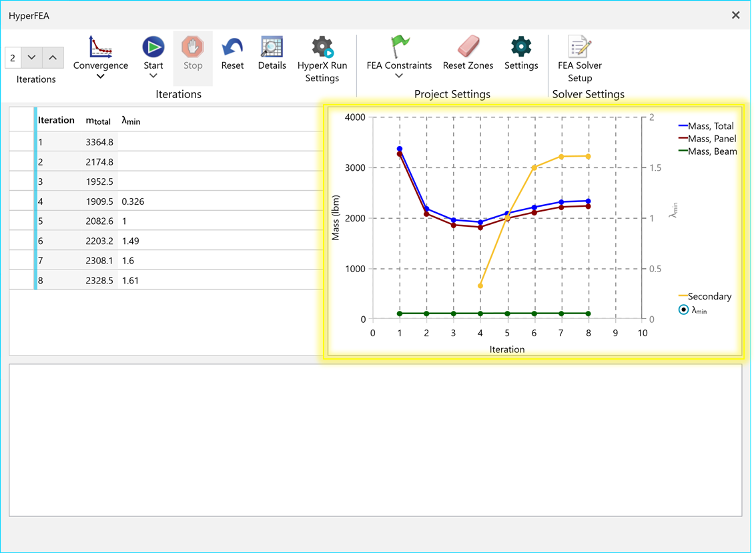Click FEA Constraints green flag icon

(399, 47)
